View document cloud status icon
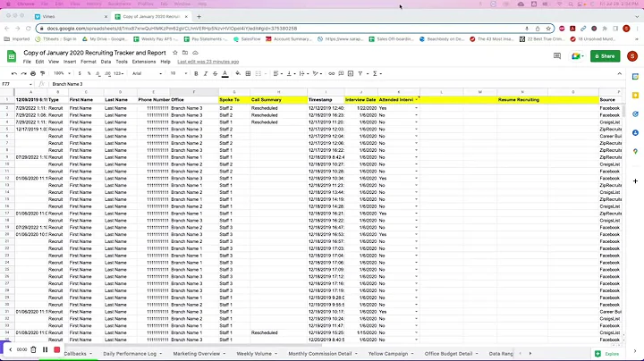This screenshot has width=644, height=361. 196,53
